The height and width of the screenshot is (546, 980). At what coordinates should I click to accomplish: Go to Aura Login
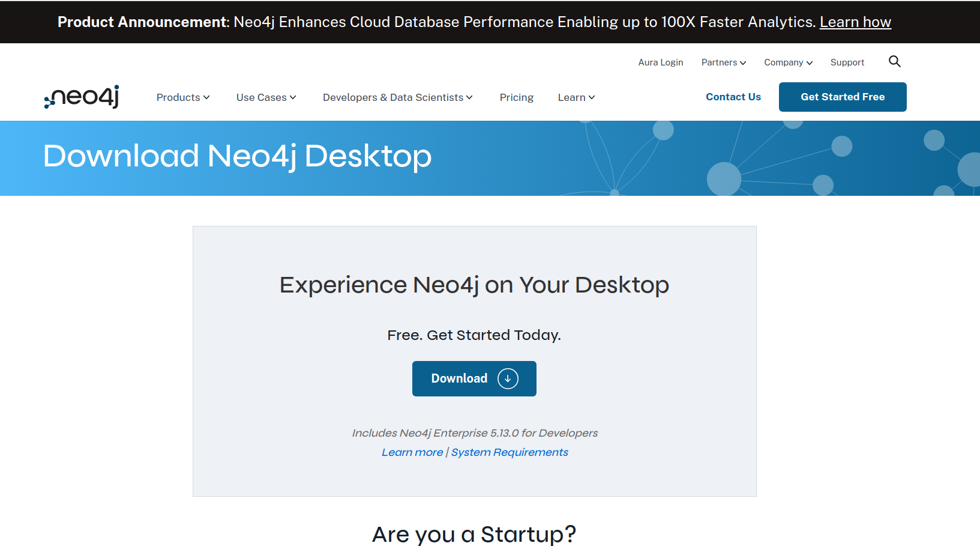(661, 62)
